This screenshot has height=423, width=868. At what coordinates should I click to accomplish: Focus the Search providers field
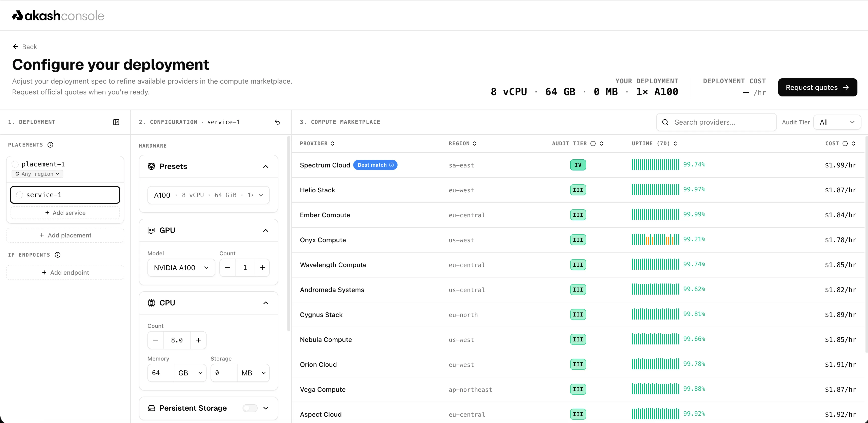[716, 122]
